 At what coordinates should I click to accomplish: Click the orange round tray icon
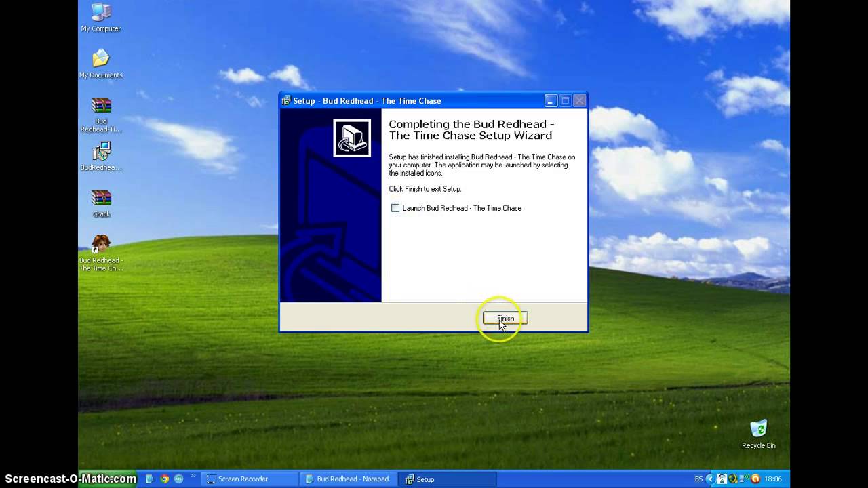pyautogui.click(x=755, y=479)
